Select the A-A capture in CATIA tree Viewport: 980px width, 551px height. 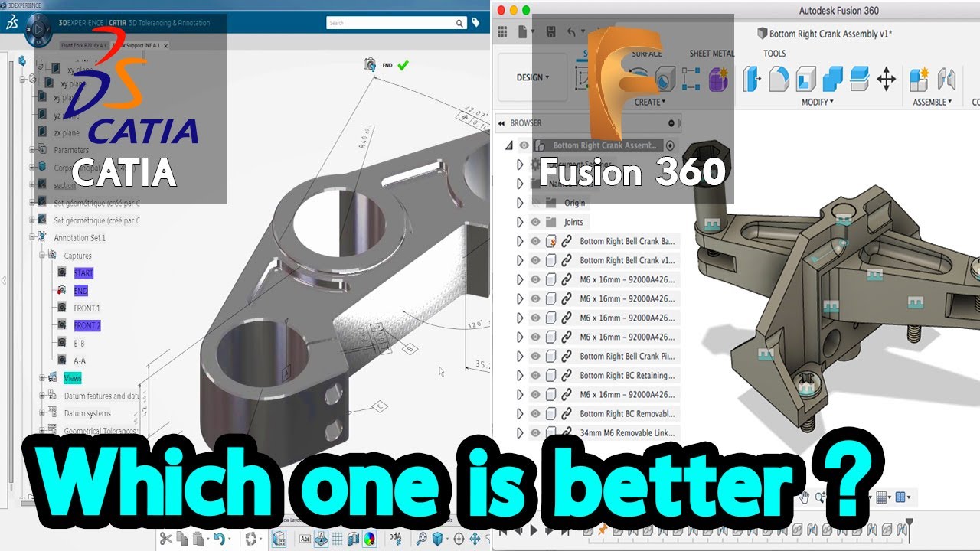point(80,360)
